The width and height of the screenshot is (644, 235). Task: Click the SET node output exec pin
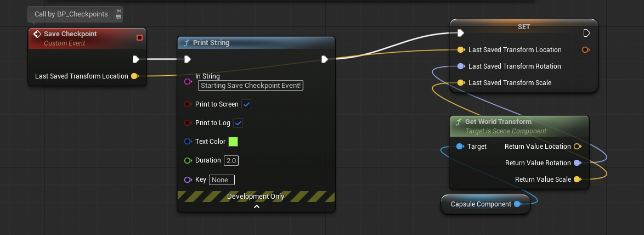pos(586,33)
